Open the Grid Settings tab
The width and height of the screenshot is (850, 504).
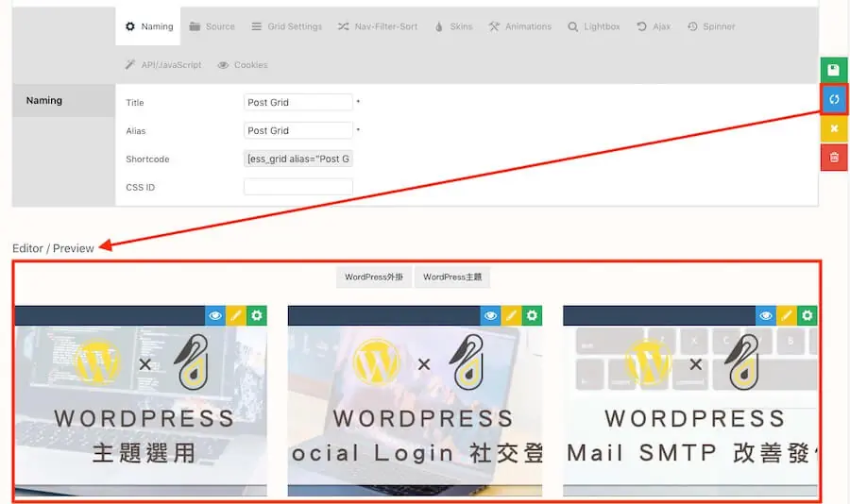287,26
